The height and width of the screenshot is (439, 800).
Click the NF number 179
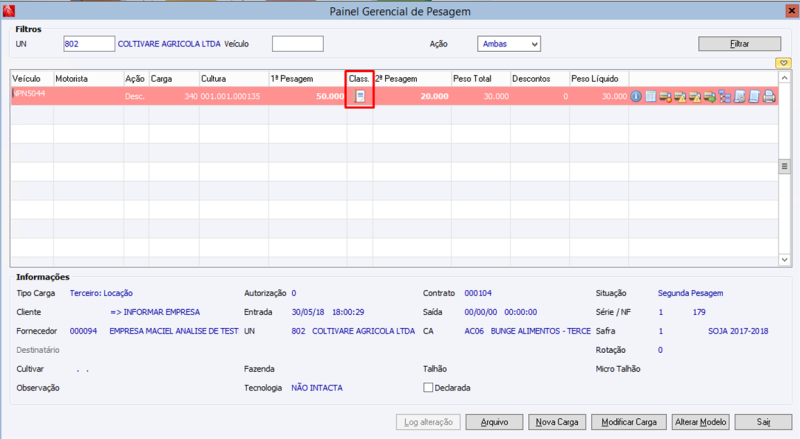(699, 312)
